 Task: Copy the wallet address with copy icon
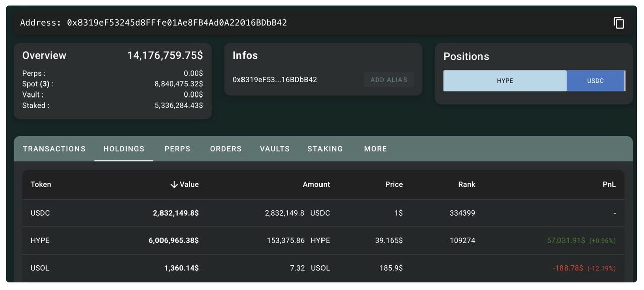[619, 23]
